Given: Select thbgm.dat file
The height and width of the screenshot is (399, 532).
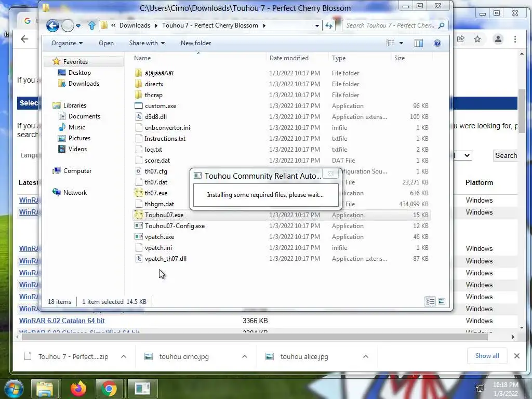Looking at the screenshot, I should point(159,204).
